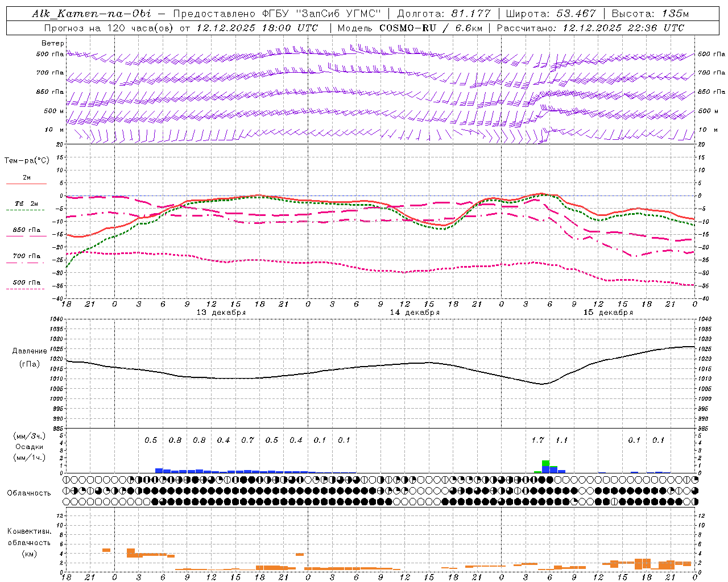Click the 500 гПа temperature legend entry
This screenshot has width=728, height=582.
coord(27,282)
